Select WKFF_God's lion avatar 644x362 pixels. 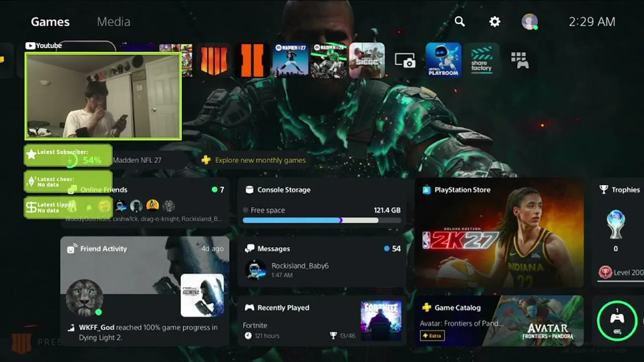(x=85, y=298)
